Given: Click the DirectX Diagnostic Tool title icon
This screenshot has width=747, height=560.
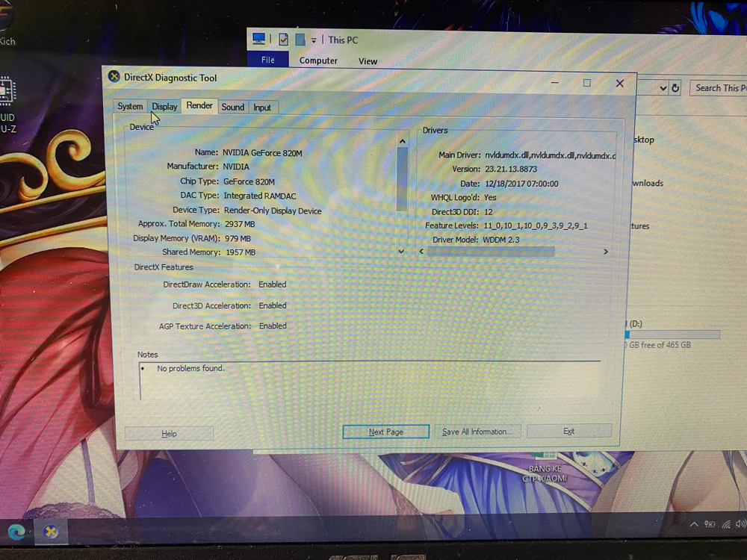Looking at the screenshot, I should pyautogui.click(x=114, y=76).
